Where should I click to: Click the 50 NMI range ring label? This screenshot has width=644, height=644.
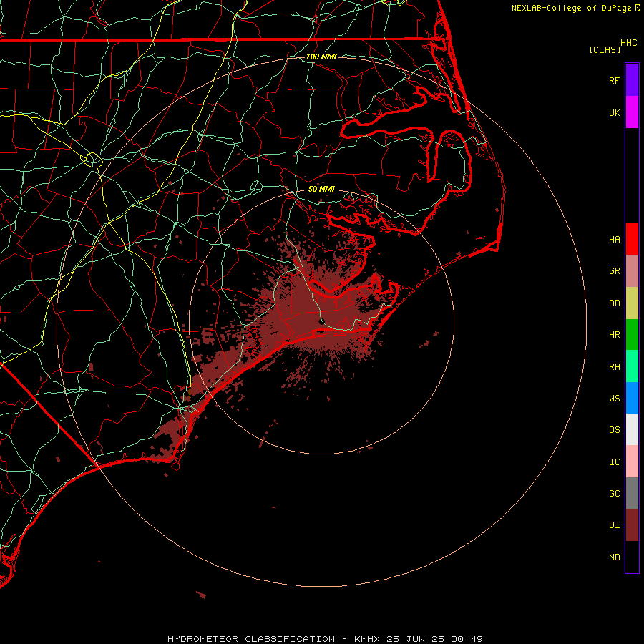coord(321,189)
